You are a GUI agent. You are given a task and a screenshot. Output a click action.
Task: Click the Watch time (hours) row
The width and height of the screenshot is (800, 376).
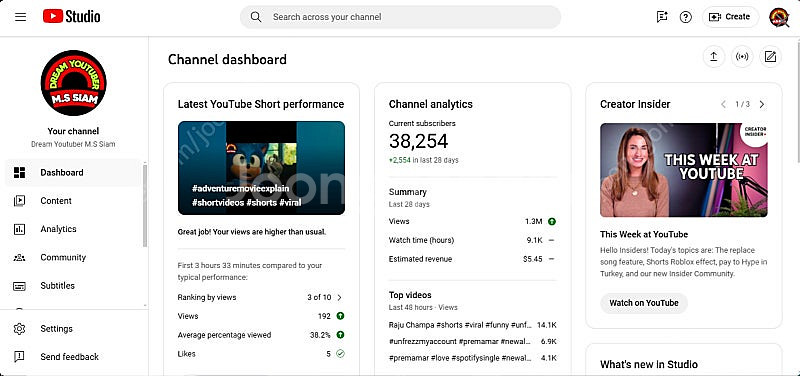[x=472, y=240]
